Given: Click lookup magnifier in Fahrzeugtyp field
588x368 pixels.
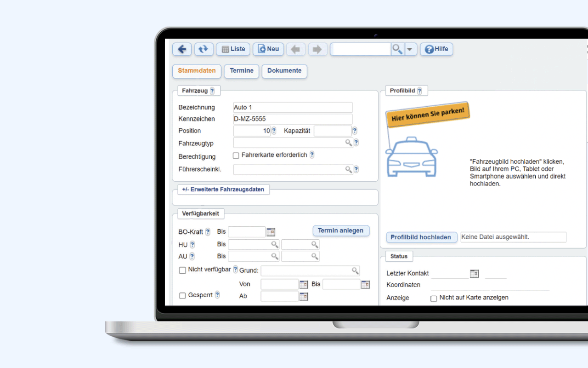Looking at the screenshot, I should [349, 143].
